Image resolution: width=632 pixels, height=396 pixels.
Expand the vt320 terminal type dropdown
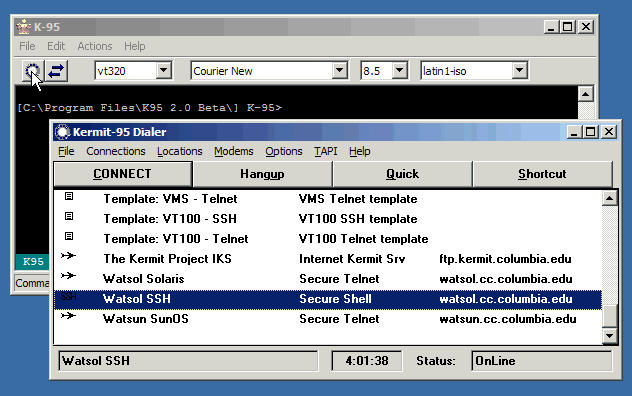click(163, 71)
